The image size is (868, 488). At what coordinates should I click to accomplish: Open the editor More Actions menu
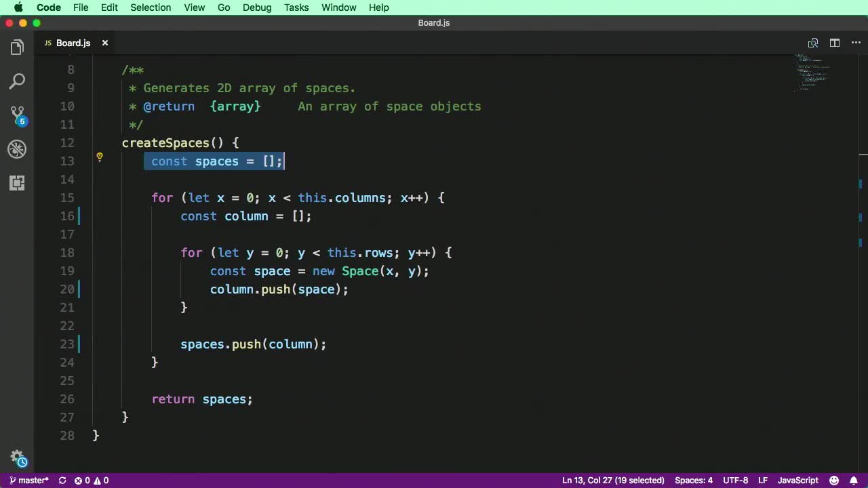click(854, 43)
